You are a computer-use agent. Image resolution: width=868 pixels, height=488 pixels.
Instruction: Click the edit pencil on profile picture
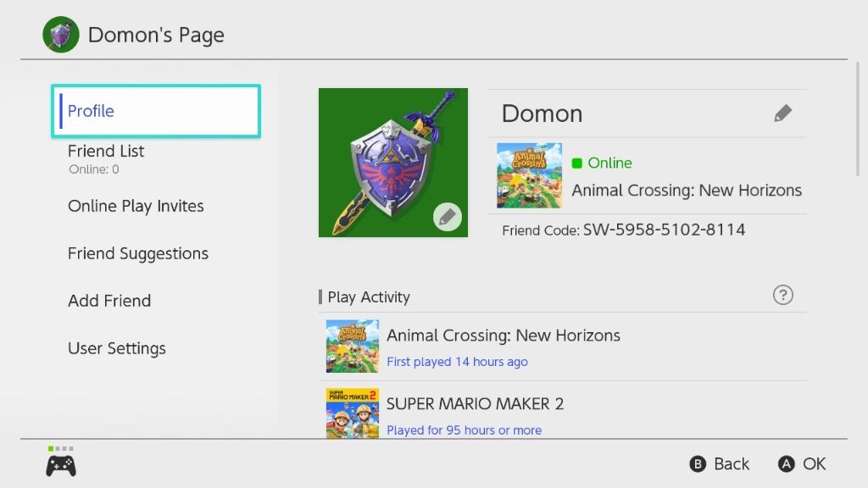pos(448,217)
